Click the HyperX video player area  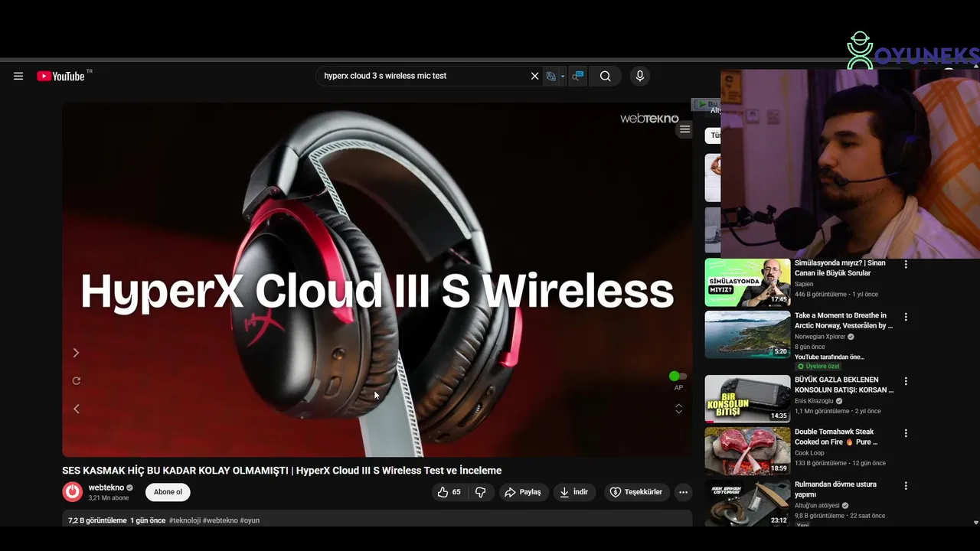[377, 279]
